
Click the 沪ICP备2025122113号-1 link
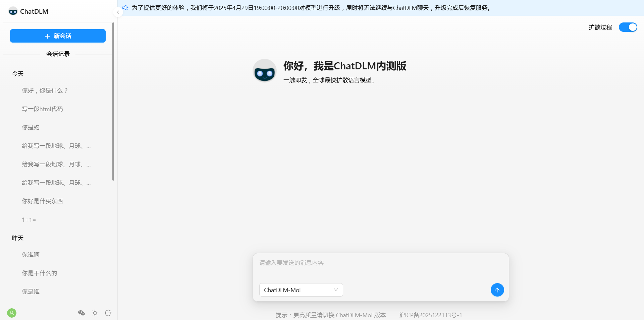pyautogui.click(x=430, y=315)
